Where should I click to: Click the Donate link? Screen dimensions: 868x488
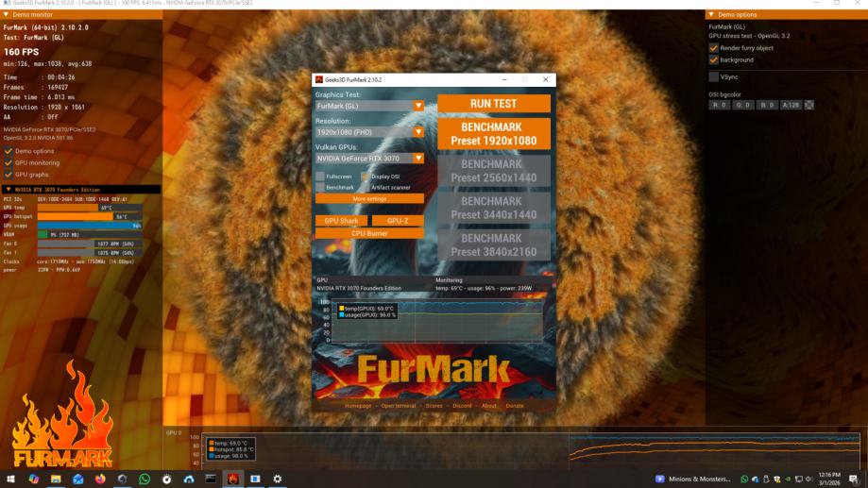pos(514,406)
